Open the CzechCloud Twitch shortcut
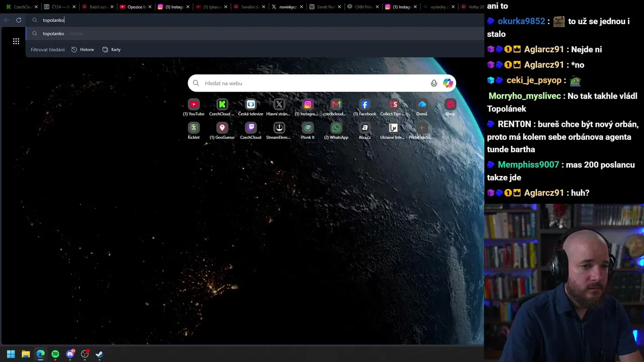 click(x=251, y=131)
